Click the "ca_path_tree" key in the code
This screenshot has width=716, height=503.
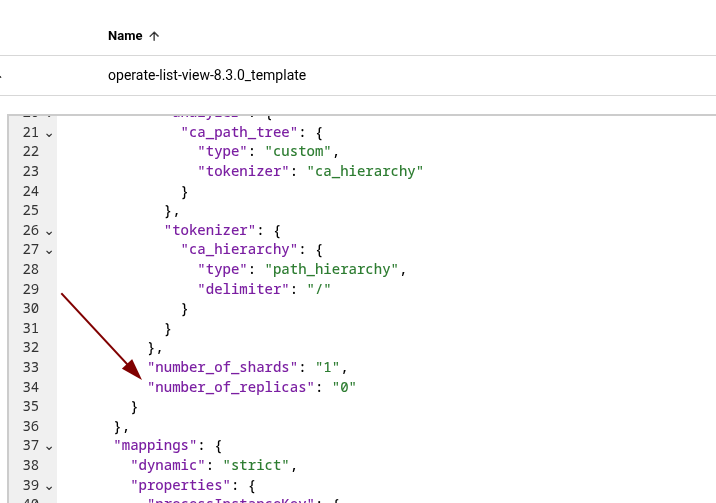coord(239,132)
